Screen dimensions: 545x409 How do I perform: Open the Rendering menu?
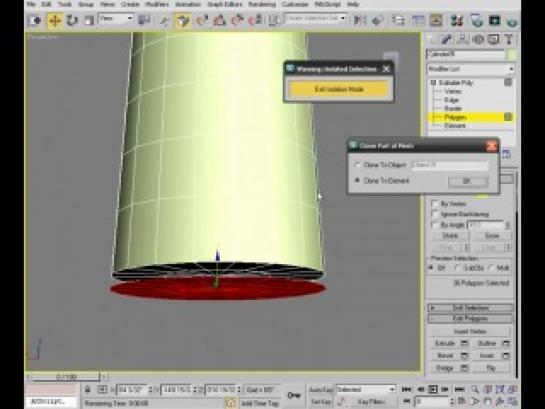click(x=262, y=5)
